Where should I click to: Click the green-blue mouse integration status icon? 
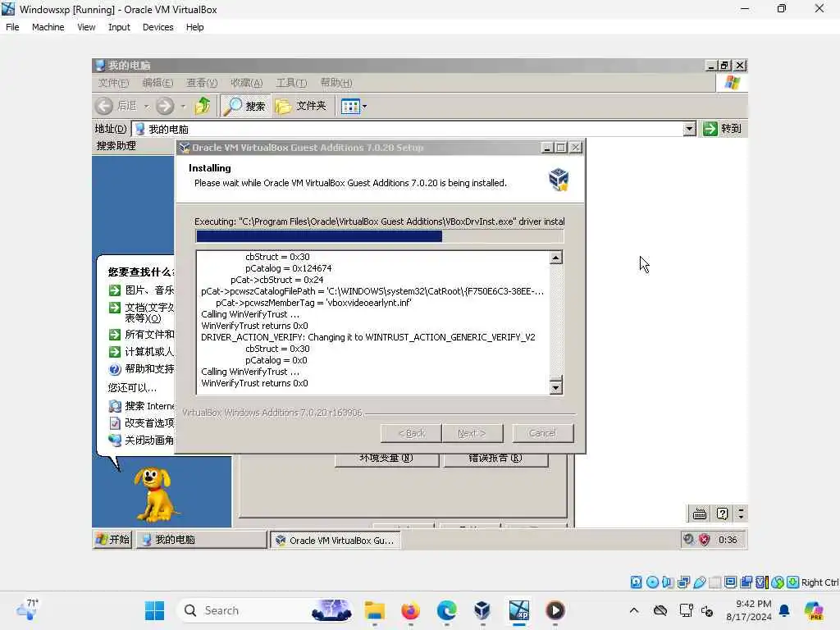pos(778,582)
